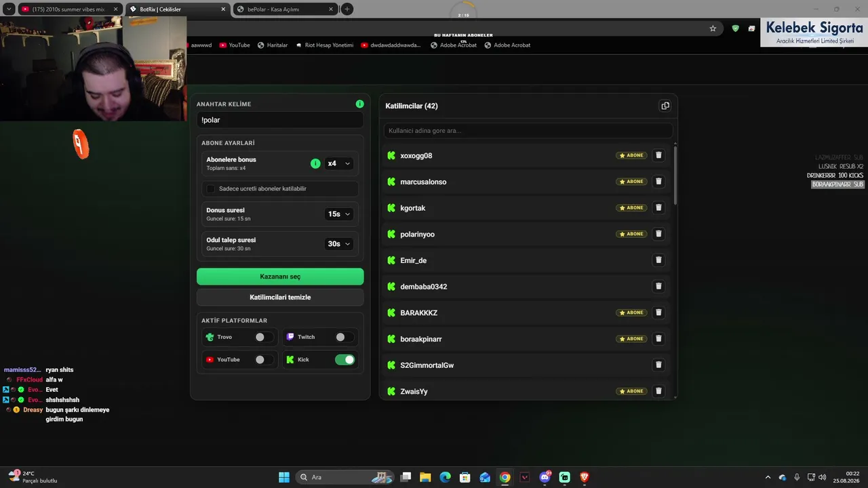Launch Microsoft Edge from the taskbar
Viewport: 868px width, 488px height.
pyautogui.click(x=445, y=477)
